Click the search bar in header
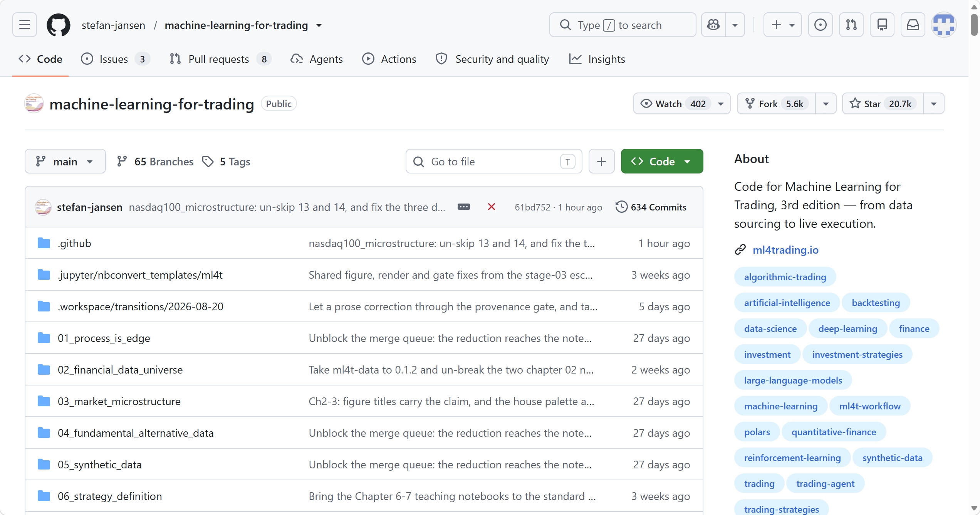980x515 pixels. click(623, 25)
